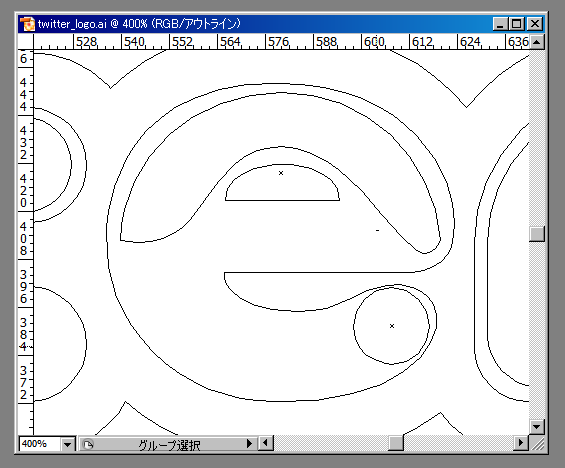Click the 528 mark on horizontal ruler
Screen dimensions: 565x468
coord(86,42)
